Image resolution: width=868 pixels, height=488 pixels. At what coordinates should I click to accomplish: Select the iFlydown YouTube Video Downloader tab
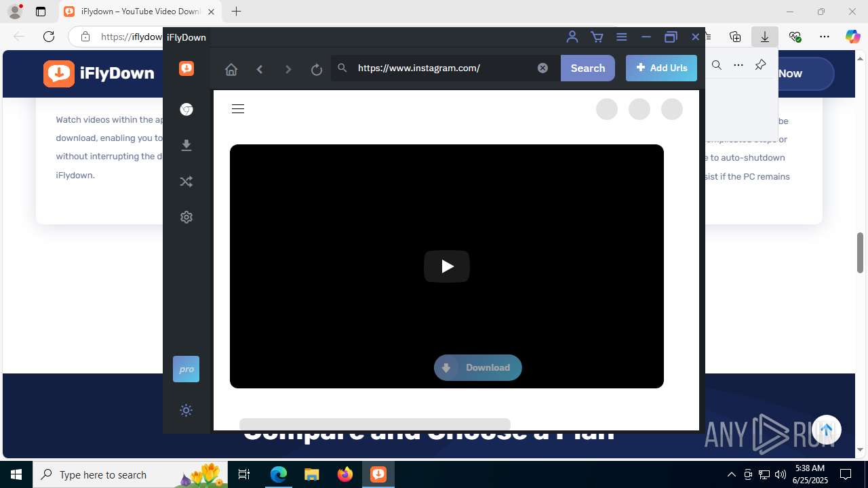click(140, 12)
